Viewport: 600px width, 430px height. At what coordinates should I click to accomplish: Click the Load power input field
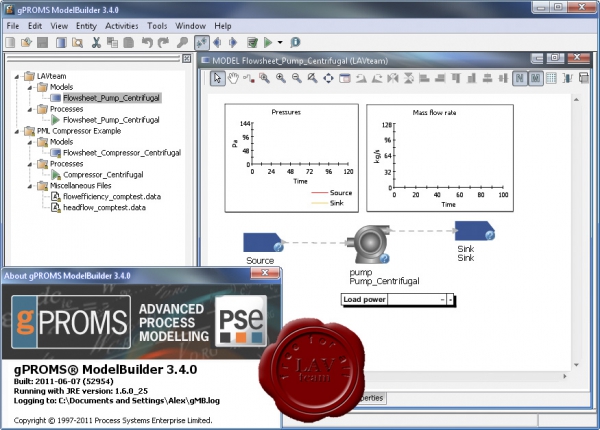point(417,300)
